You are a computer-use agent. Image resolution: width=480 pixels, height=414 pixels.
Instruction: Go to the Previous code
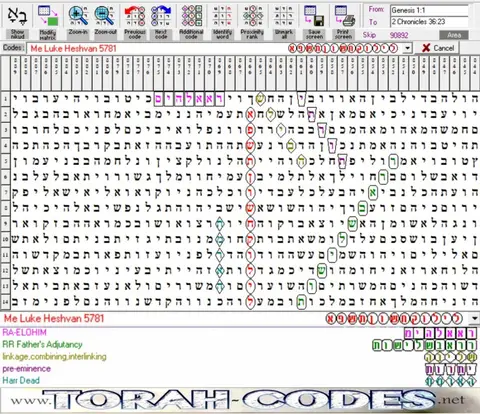click(x=135, y=17)
